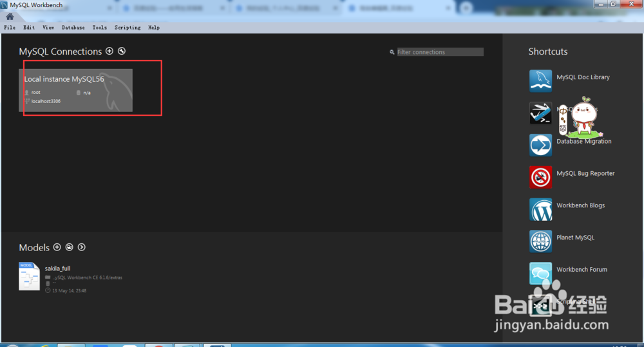Open MySQL Doc Library icon
Image resolution: width=644 pixels, height=347 pixels.
tap(540, 80)
